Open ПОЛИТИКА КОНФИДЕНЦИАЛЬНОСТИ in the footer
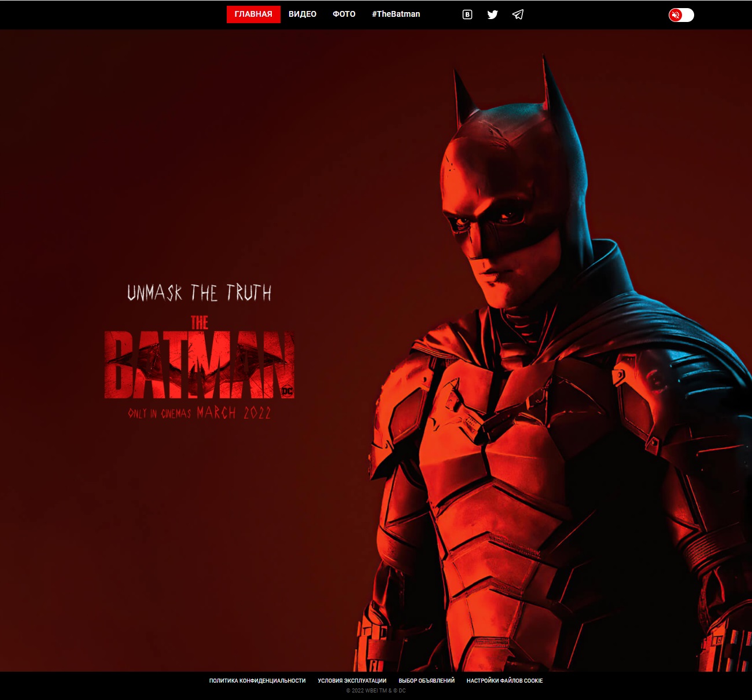 pyautogui.click(x=257, y=681)
